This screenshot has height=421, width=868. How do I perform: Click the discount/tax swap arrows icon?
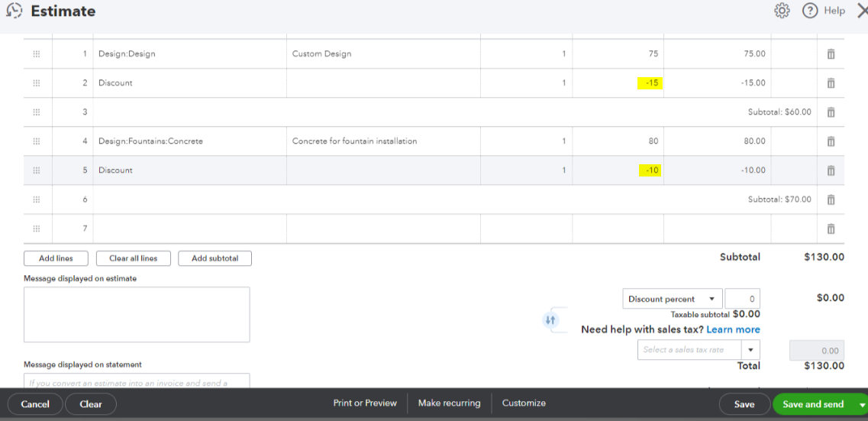(550, 320)
